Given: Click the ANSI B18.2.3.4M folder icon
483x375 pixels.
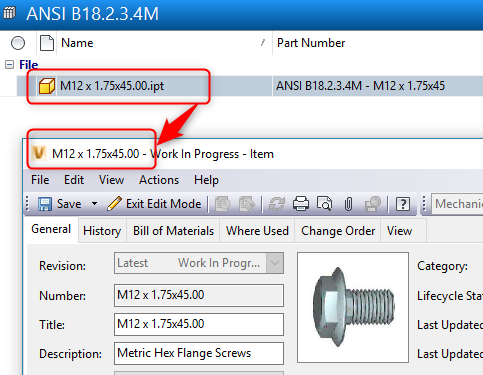Looking at the screenshot, I should [x=9, y=13].
